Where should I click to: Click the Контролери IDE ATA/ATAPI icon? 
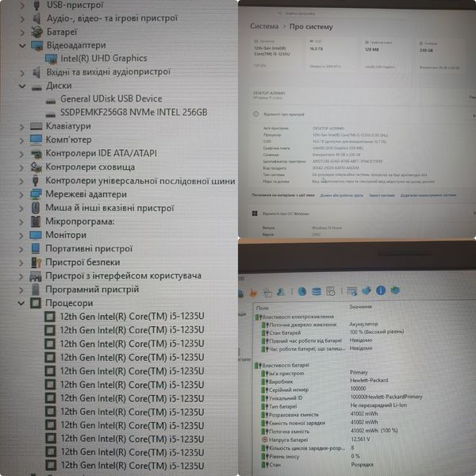(36, 154)
